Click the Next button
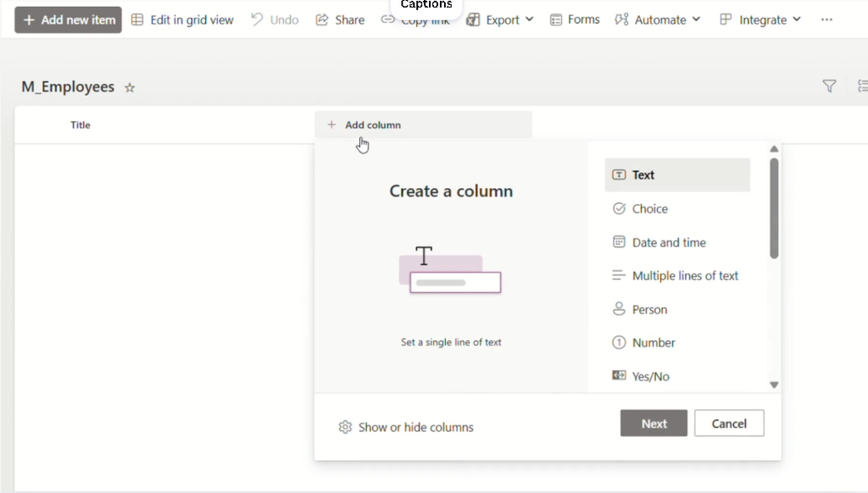 (654, 424)
